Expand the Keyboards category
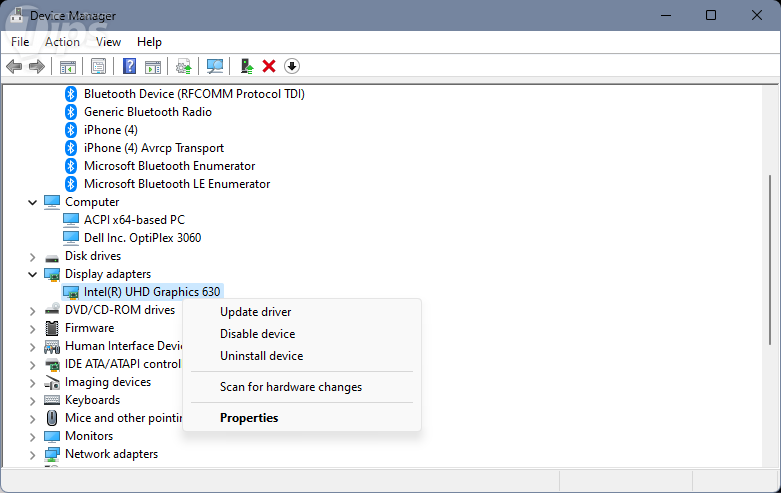Image resolution: width=781 pixels, height=494 pixels. pos(32,401)
